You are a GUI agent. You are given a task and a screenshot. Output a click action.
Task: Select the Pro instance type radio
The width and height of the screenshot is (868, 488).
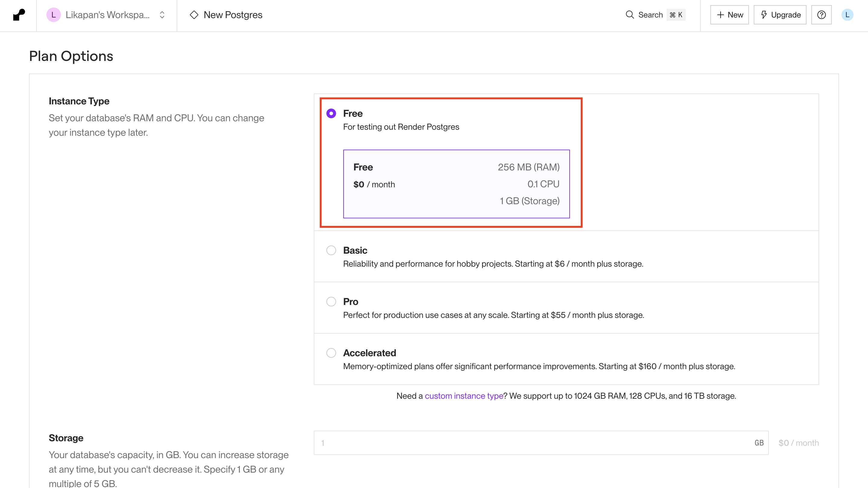pos(331,302)
